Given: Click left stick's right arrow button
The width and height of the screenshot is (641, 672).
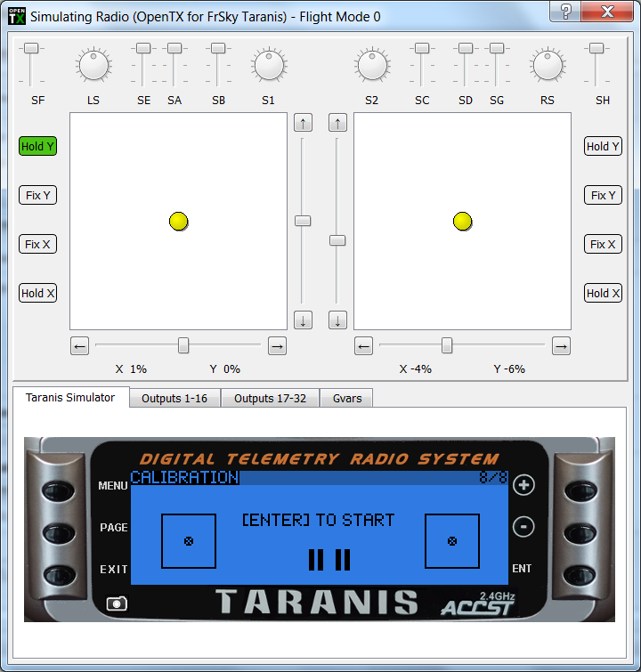Looking at the screenshot, I should 277,346.
